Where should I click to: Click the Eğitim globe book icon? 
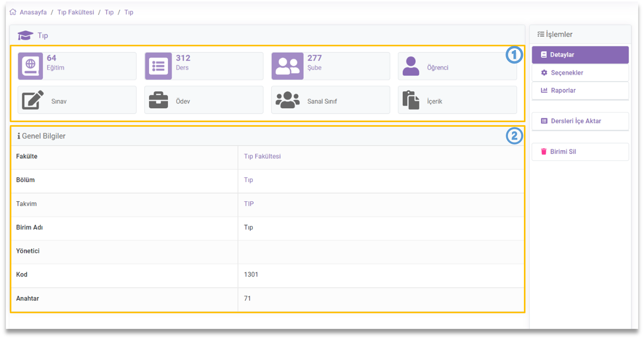click(30, 66)
